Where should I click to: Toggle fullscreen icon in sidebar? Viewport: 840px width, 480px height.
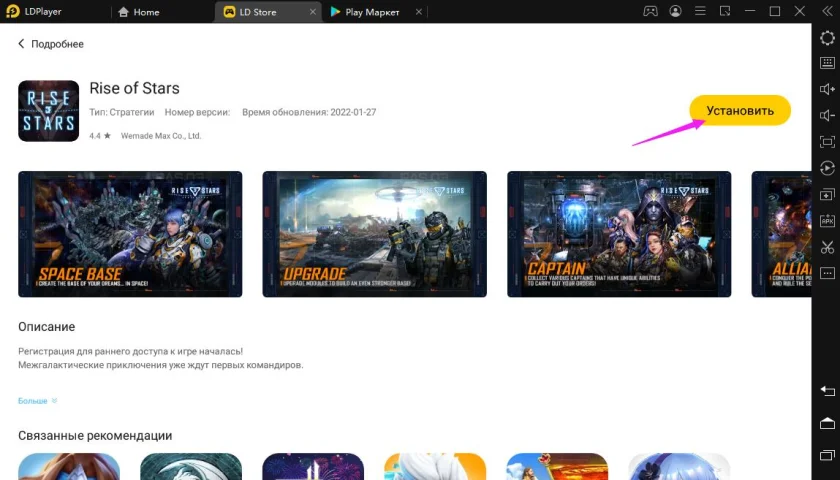[x=827, y=141]
